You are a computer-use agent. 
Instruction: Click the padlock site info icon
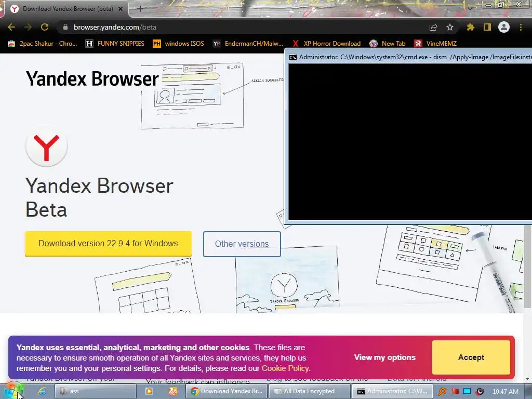click(65, 27)
